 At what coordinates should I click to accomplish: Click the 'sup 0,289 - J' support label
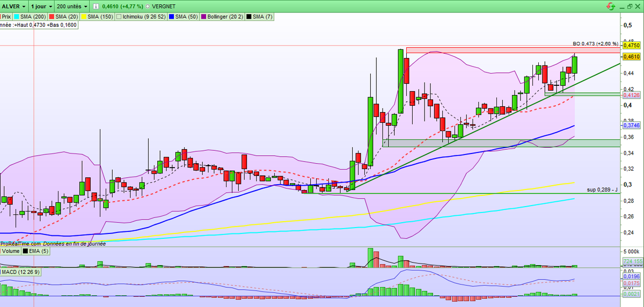(x=603, y=190)
